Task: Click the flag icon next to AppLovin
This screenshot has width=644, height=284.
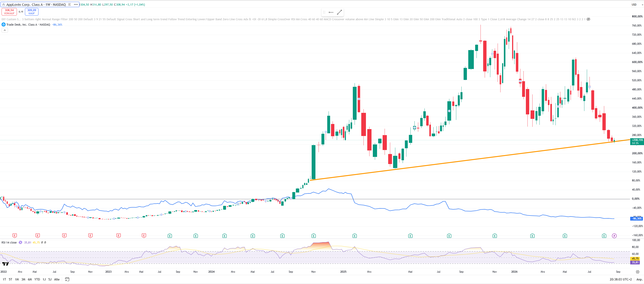Action: tap(70, 4)
